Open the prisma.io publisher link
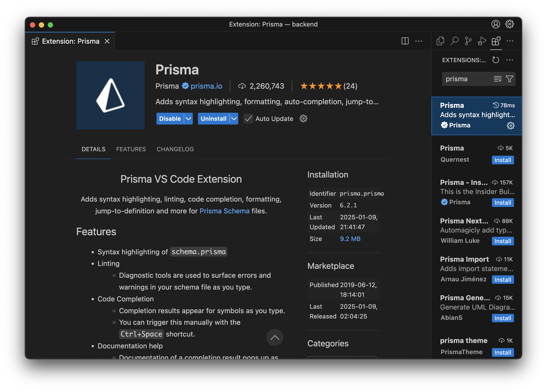 click(206, 86)
